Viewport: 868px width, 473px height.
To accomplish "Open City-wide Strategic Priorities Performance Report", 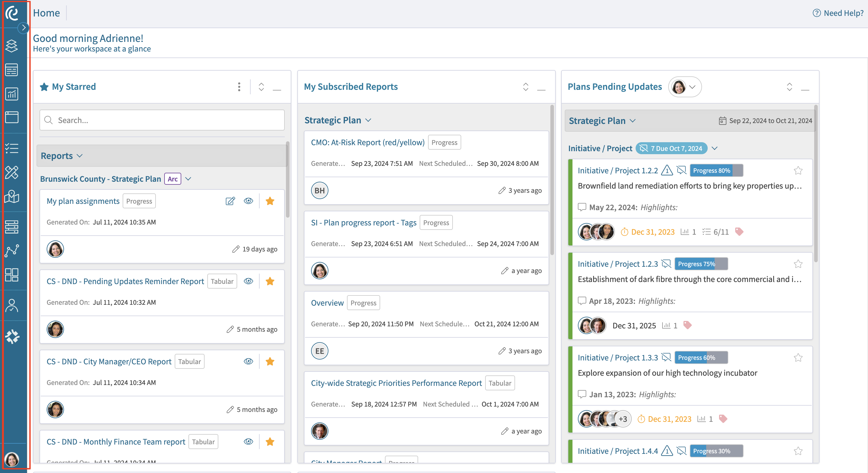I will pyautogui.click(x=396, y=383).
